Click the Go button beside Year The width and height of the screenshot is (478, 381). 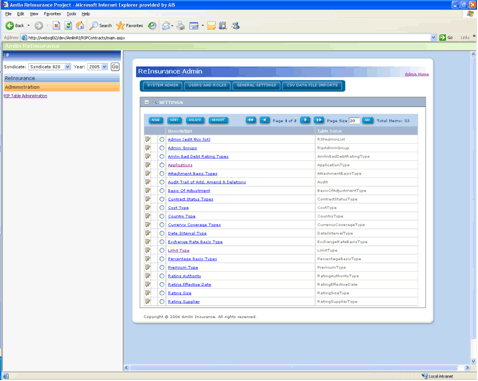click(x=115, y=67)
